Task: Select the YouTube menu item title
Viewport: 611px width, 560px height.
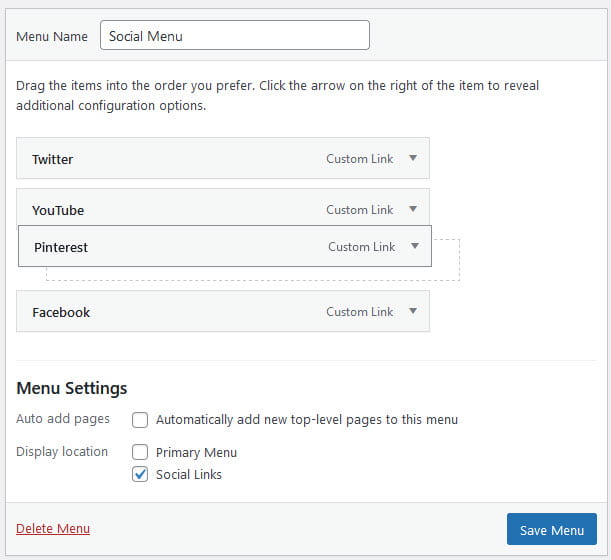Action: tap(58, 210)
